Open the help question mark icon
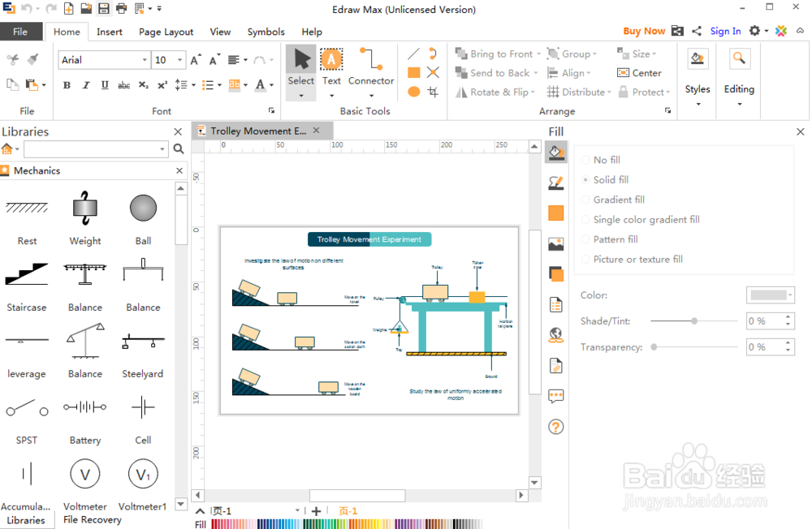 [555, 427]
